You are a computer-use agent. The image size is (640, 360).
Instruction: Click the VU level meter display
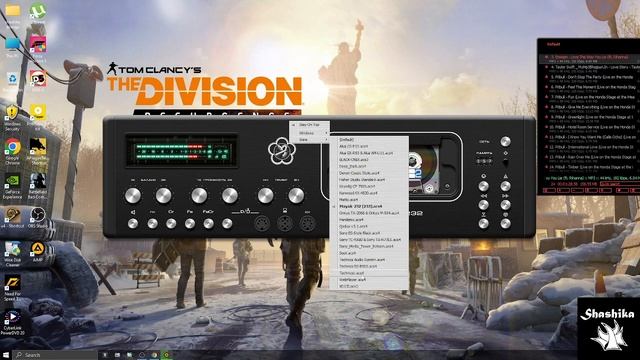pyautogui.click(x=181, y=151)
